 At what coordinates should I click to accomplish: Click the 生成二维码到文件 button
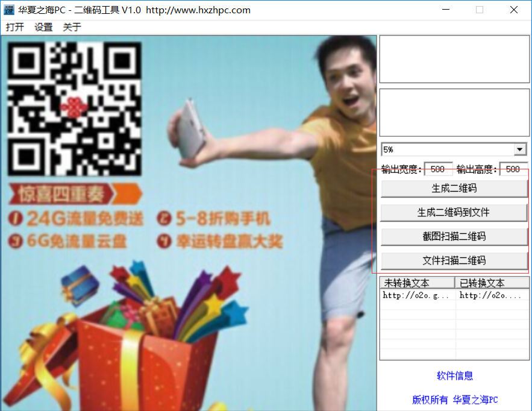[454, 213]
